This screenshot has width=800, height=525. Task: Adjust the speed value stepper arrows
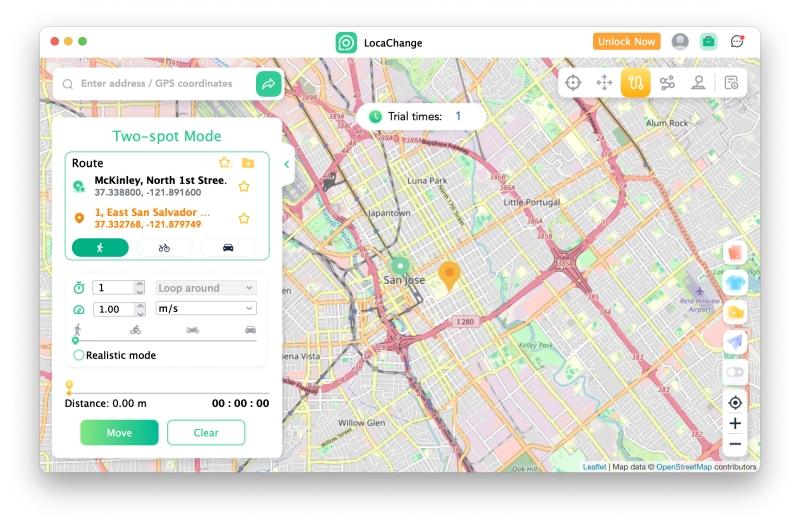[140, 309]
